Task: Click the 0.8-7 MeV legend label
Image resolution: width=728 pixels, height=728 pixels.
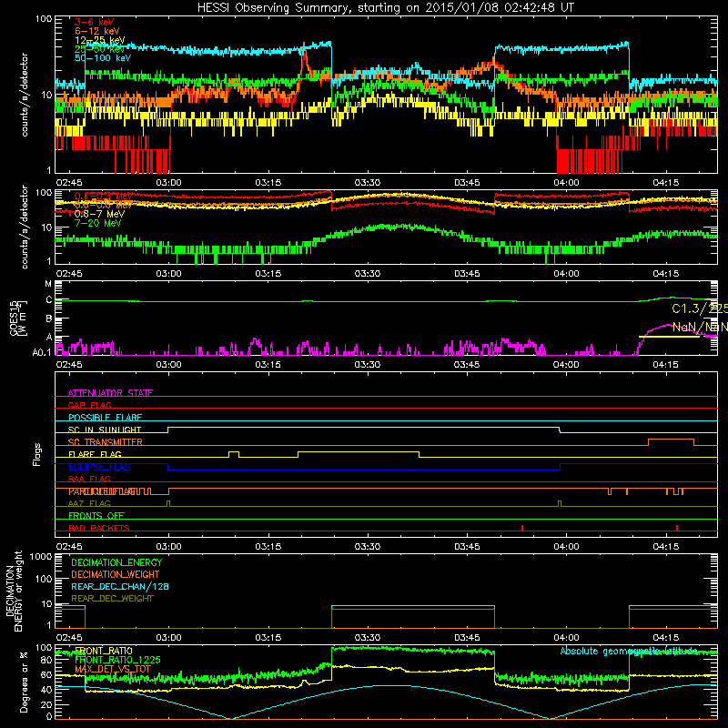Action: click(99, 214)
